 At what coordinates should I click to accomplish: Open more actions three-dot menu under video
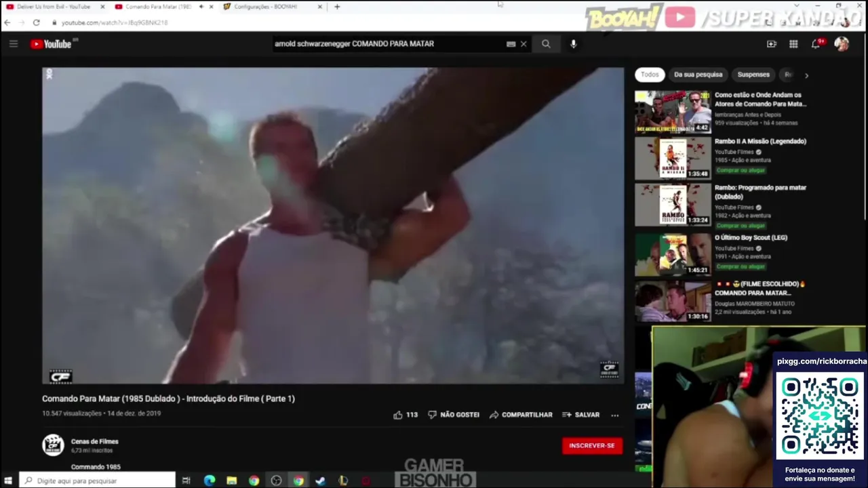click(614, 415)
